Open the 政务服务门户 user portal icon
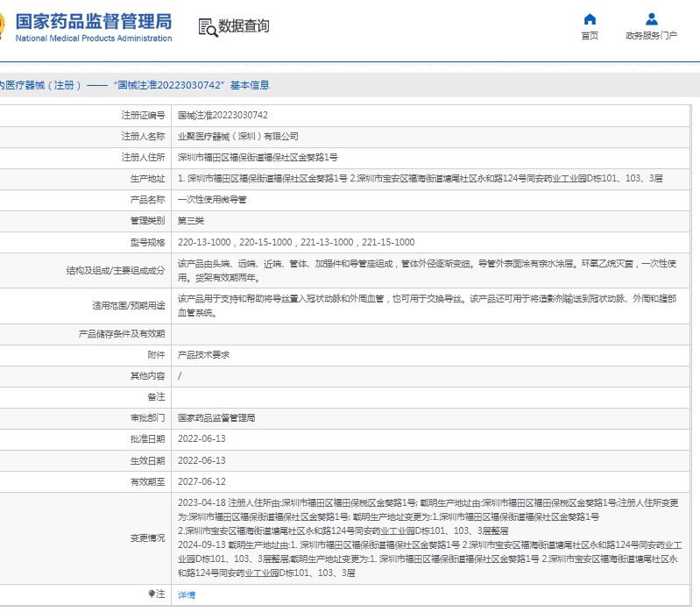Viewport: 700px width, 612px height. point(651,19)
